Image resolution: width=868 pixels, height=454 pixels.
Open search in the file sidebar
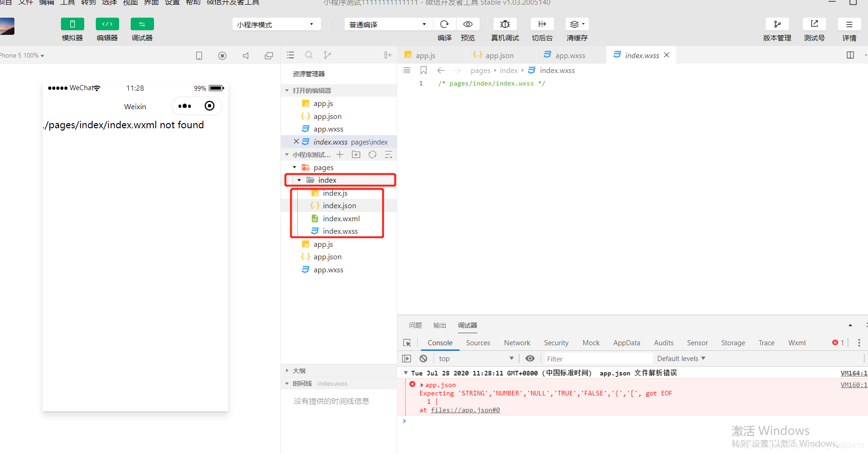(309, 55)
